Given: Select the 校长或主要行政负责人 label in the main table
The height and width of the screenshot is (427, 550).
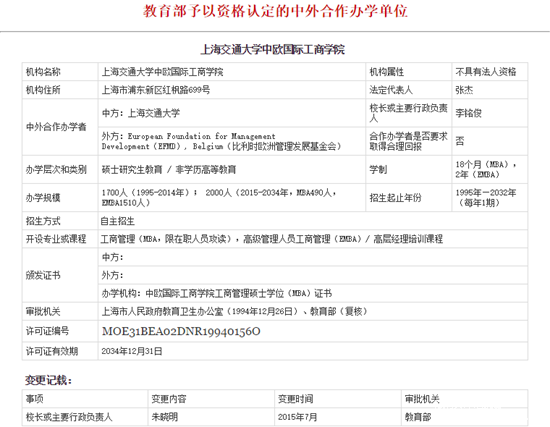Looking at the screenshot, I should tap(409, 113).
